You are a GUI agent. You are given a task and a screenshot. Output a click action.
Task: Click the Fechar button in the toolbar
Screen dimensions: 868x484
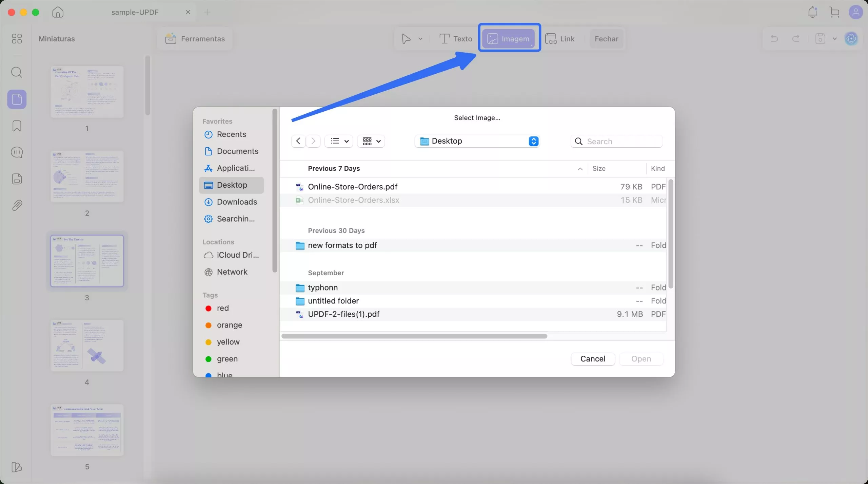(x=606, y=39)
